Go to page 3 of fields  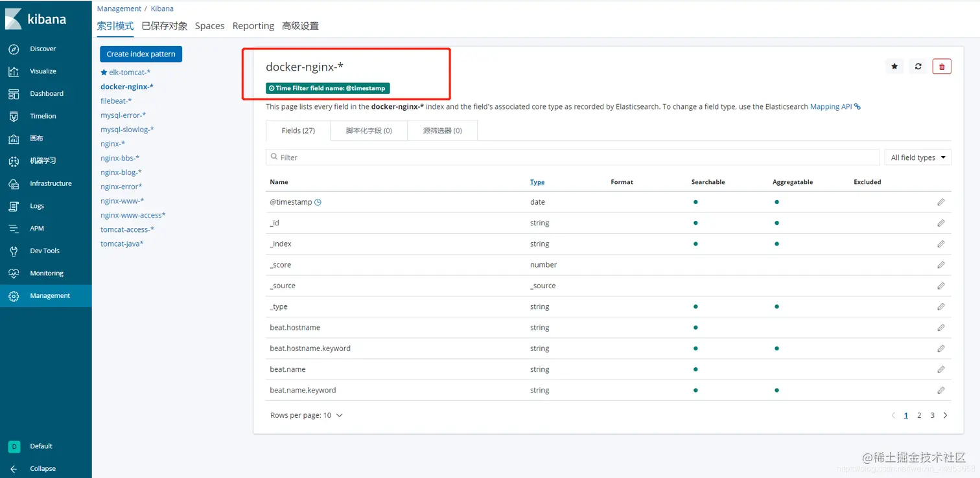pos(933,416)
